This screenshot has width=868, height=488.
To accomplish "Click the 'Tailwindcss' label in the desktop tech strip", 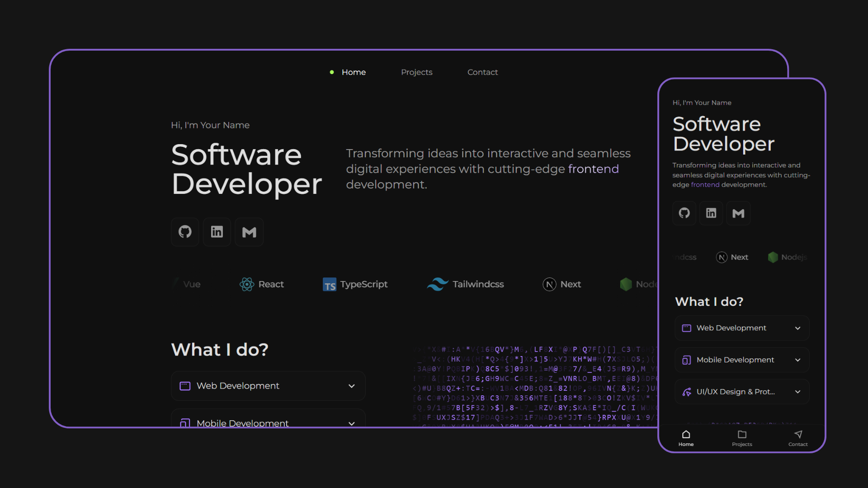I will 478,284.
